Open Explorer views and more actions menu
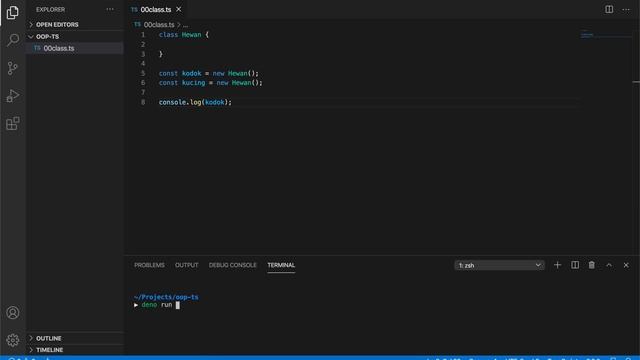This screenshot has height=360, width=640. (110, 9)
